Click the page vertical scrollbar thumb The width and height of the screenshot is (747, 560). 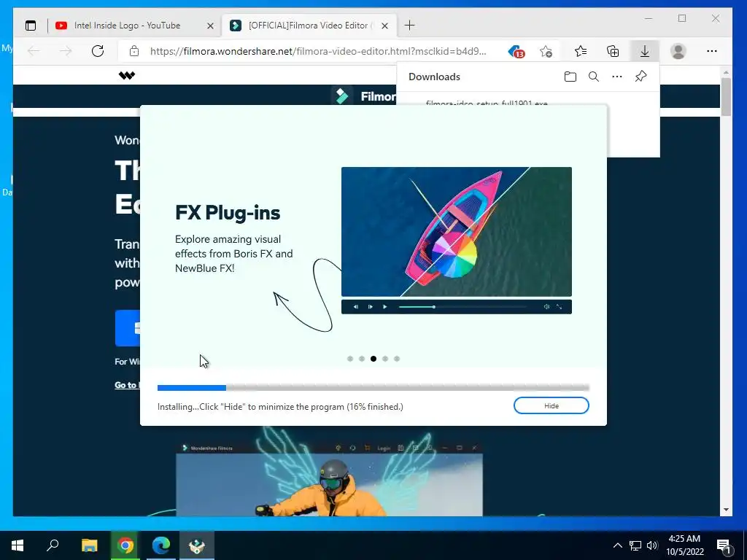click(x=726, y=97)
